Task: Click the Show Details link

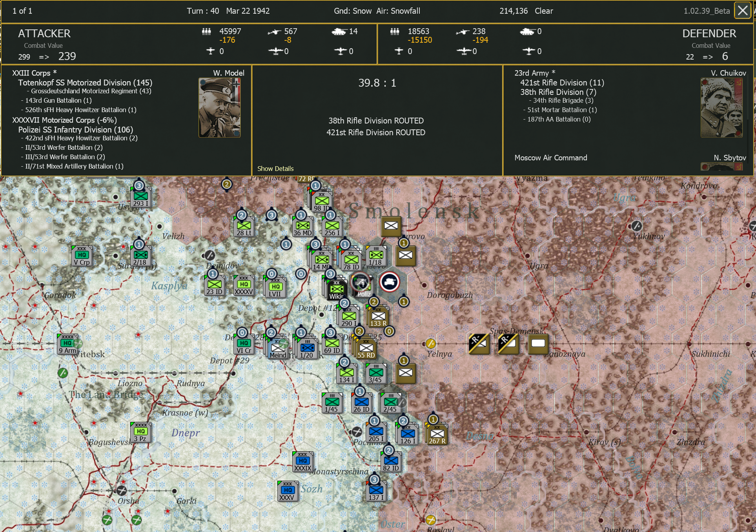Action: (x=275, y=169)
